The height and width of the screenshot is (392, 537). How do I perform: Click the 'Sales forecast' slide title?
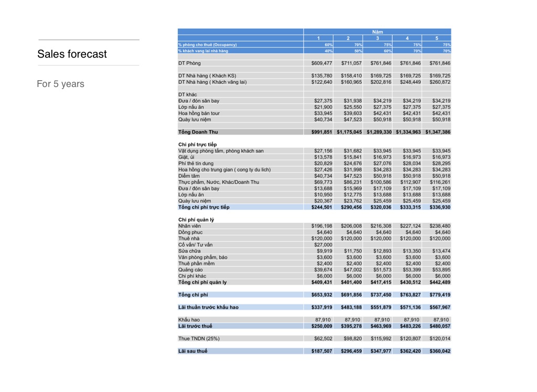(x=72, y=54)
